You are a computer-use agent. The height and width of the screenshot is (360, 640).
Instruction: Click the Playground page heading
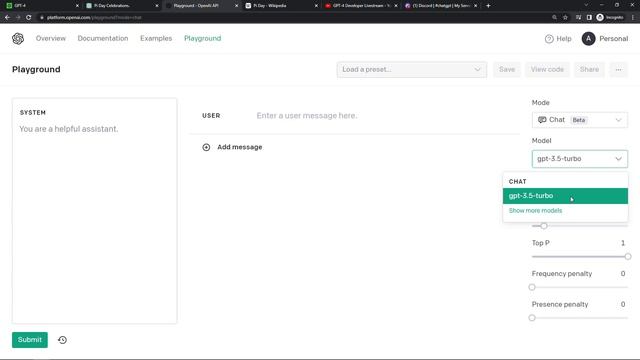(x=36, y=69)
